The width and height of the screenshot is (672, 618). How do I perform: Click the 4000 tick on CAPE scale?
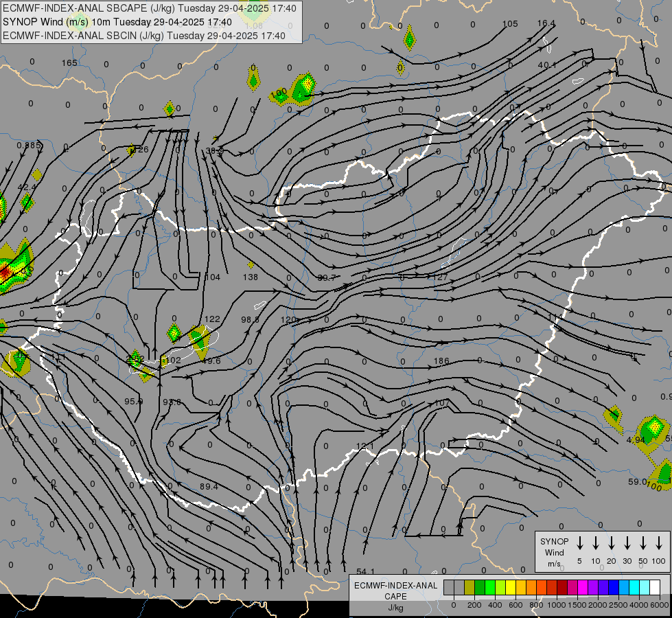point(639,605)
